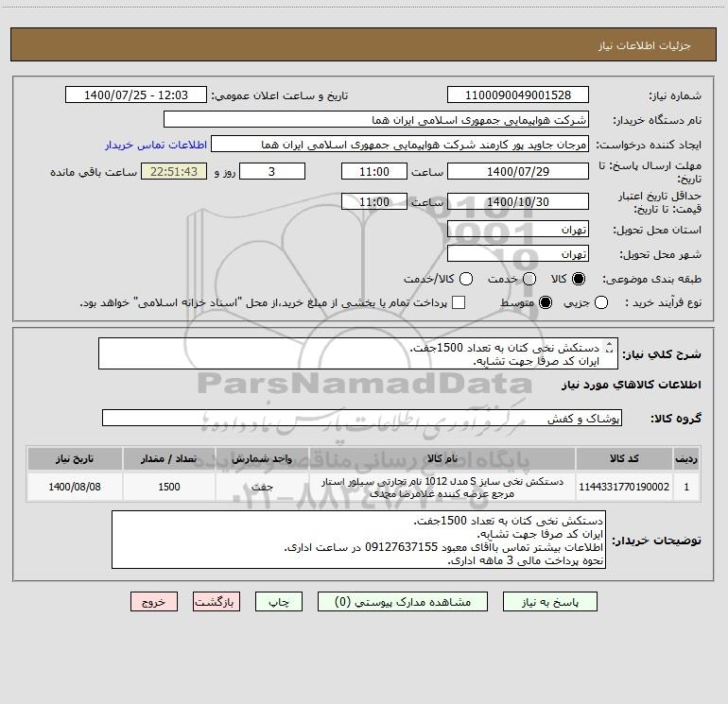Click product code cell 1144331770190002
This screenshot has width=728, height=704.
624,487
